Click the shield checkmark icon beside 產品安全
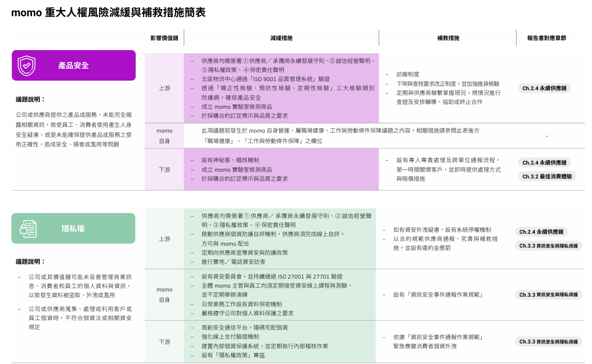 tap(27, 65)
